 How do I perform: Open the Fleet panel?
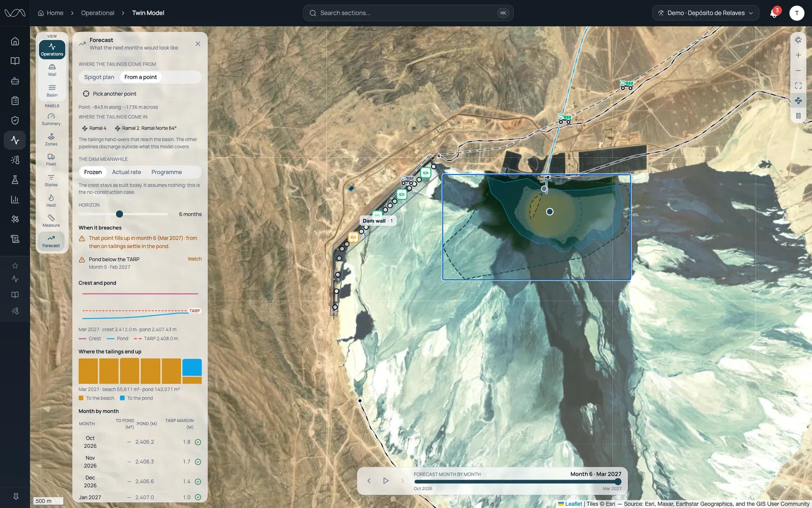click(51, 160)
